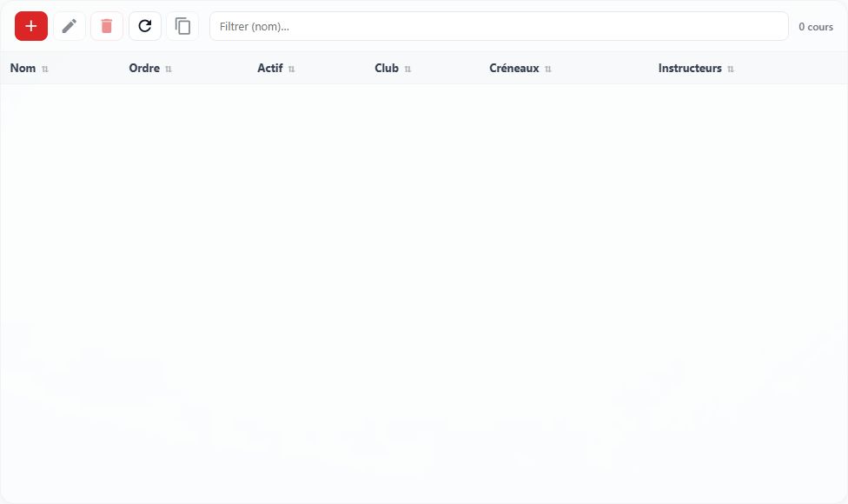Sort by the Créneaux column header
The width and height of the screenshot is (848, 504).
click(x=514, y=68)
